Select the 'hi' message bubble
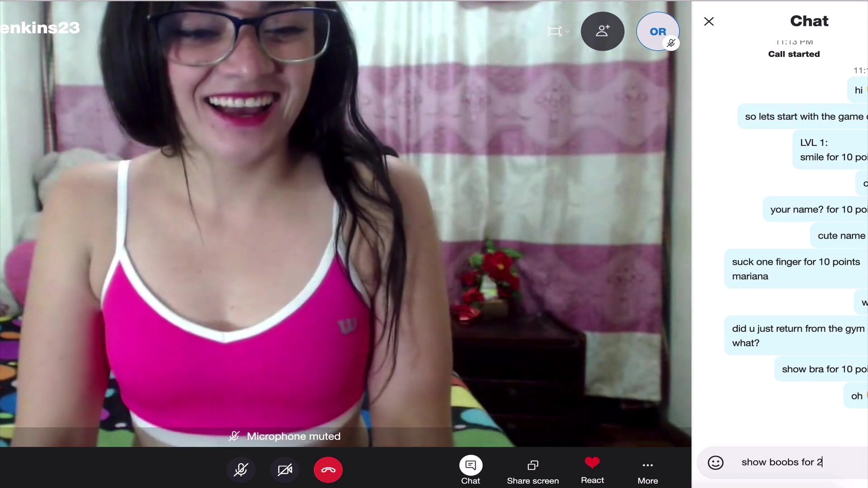Image resolution: width=868 pixels, height=488 pixels. point(858,90)
